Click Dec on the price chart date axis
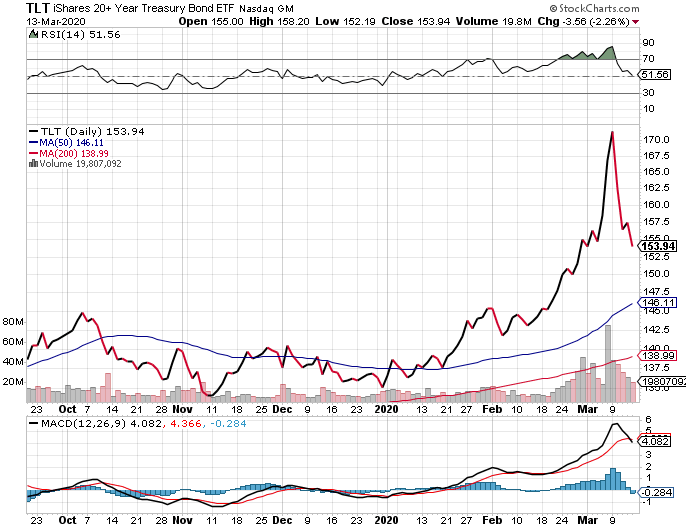693x525 pixels. click(x=282, y=409)
